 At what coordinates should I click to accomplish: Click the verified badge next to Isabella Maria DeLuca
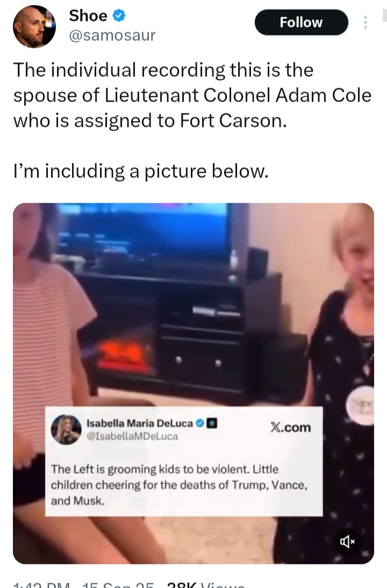tap(200, 424)
